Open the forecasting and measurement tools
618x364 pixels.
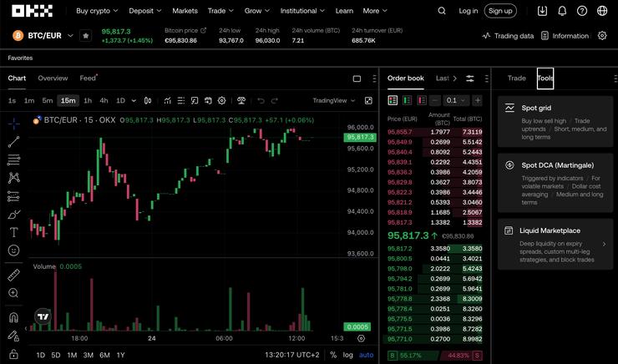pos(14,196)
